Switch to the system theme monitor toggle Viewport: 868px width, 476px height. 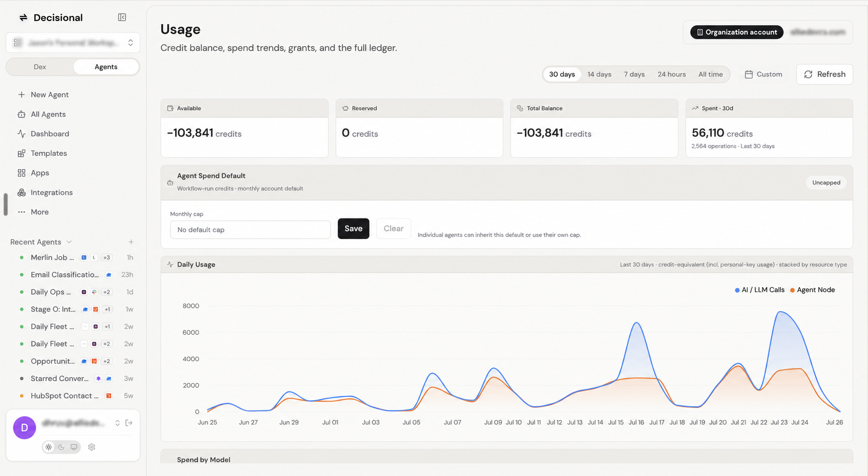(74, 447)
